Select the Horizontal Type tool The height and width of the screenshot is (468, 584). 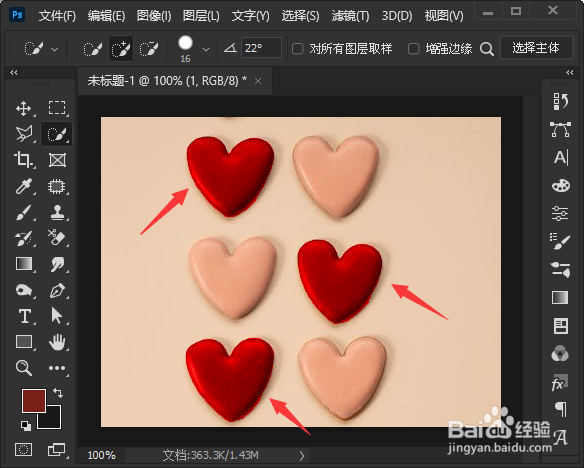tap(25, 316)
